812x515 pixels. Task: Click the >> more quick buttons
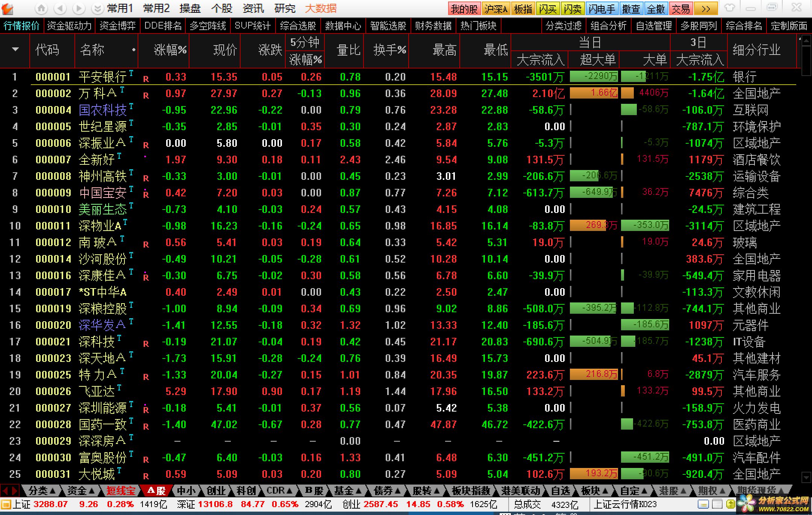(x=706, y=8)
